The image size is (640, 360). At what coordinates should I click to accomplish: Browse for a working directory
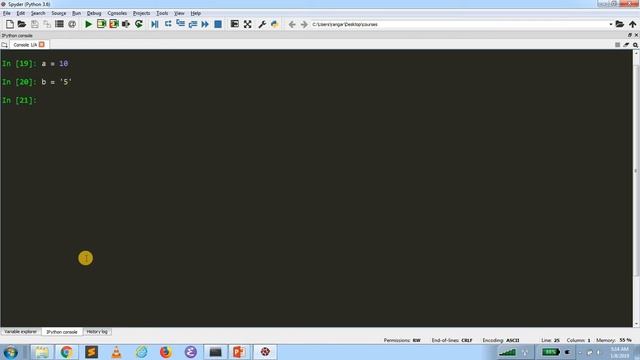coord(620,24)
